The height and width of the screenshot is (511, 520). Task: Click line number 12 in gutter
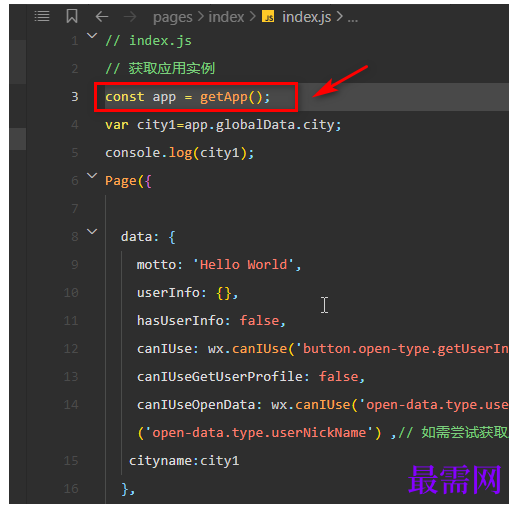(71, 349)
